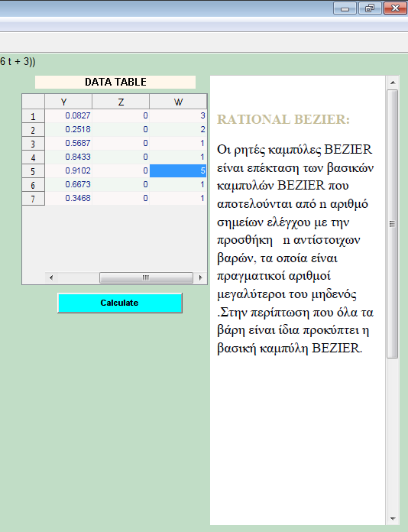Click the window minimize button
Screen dimensions: 408x532
point(345,8)
